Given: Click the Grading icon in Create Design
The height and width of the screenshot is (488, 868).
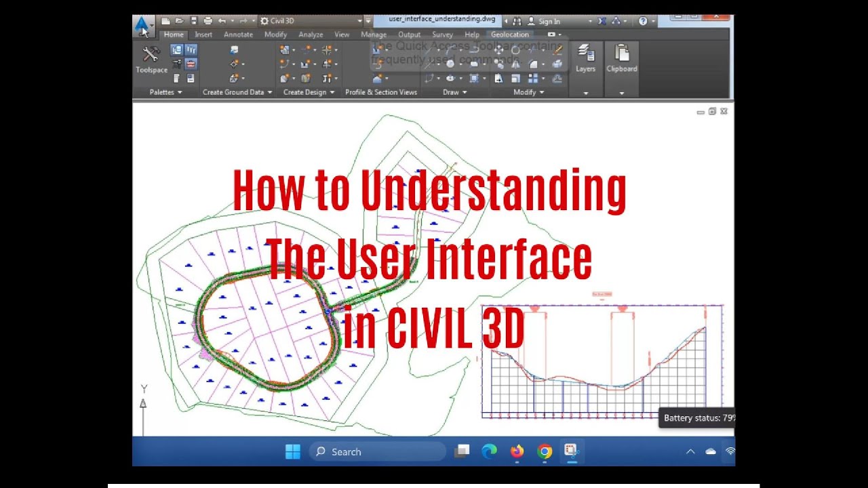Looking at the screenshot, I should coord(284,79).
